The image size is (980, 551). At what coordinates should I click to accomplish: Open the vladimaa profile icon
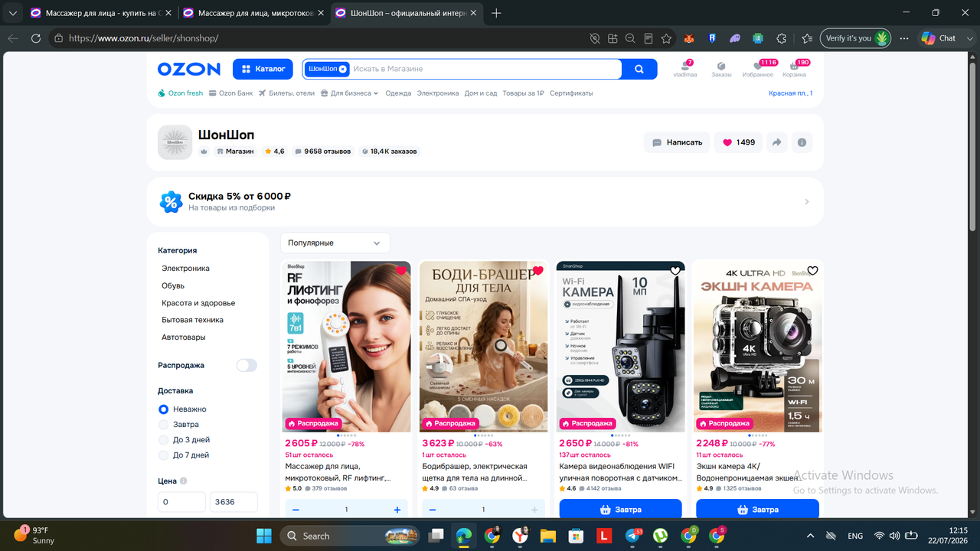pos(684,69)
